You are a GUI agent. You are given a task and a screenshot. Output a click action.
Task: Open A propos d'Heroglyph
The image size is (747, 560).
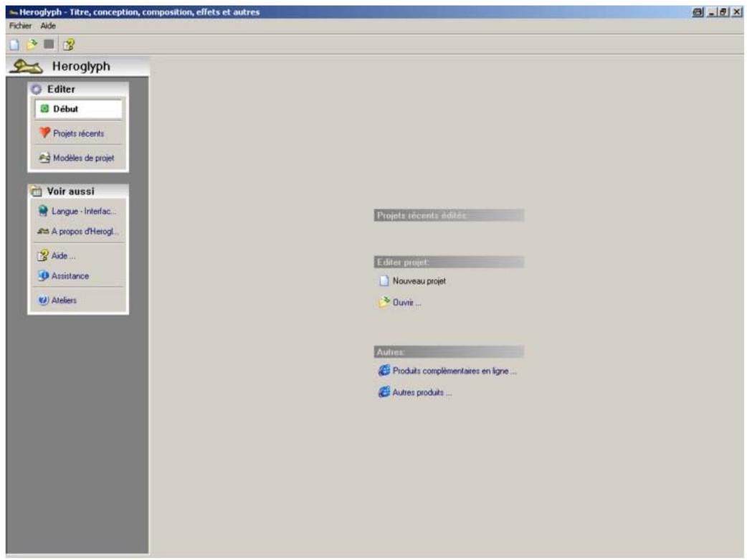[85, 232]
